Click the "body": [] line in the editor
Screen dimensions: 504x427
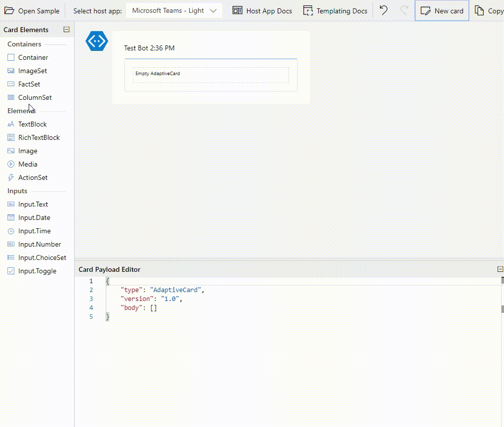click(138, 308)
